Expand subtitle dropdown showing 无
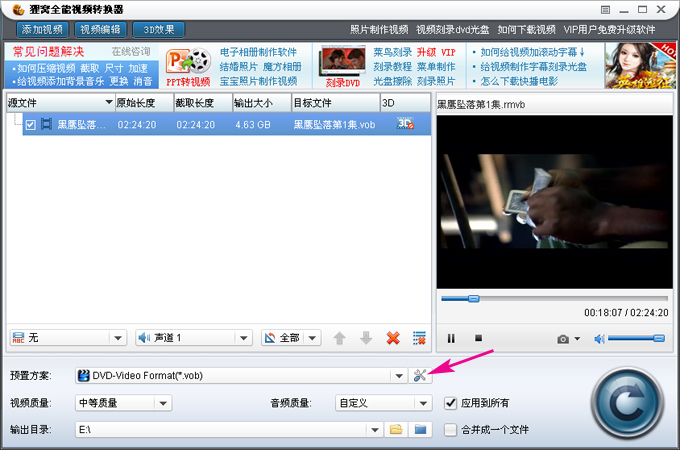Screen dimensions: 680x450 pos(118,338)
